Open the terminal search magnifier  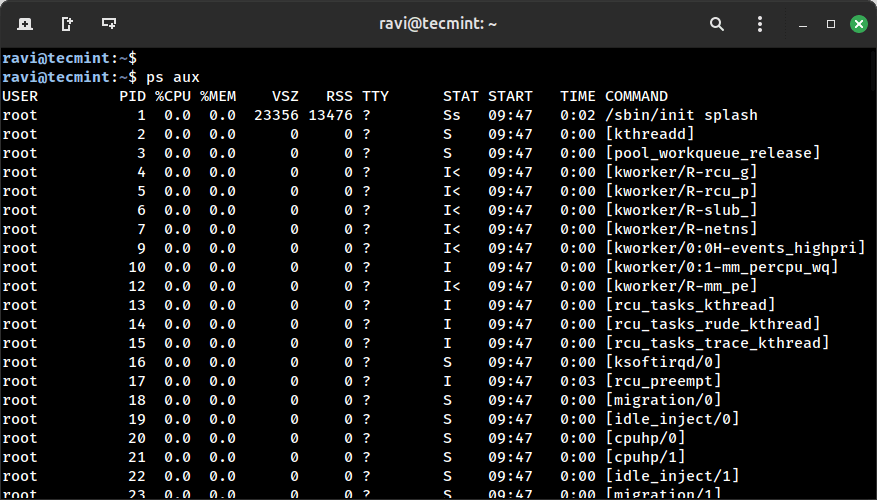click(717, 23)
